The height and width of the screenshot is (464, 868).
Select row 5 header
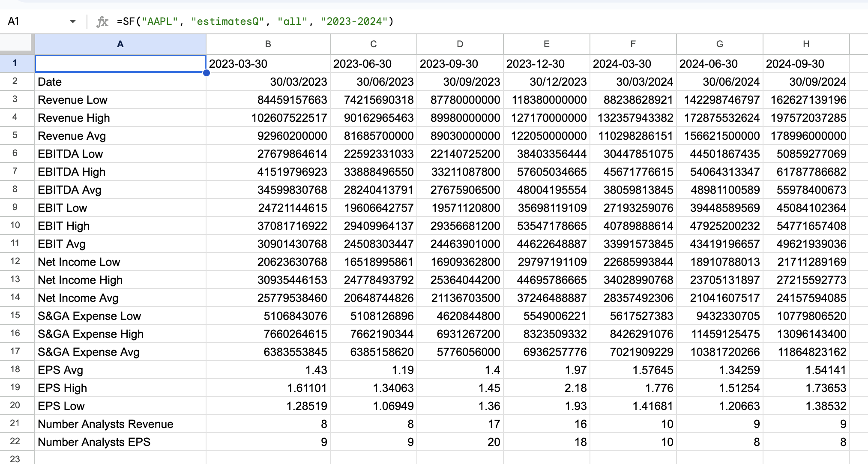coord(17,136)
